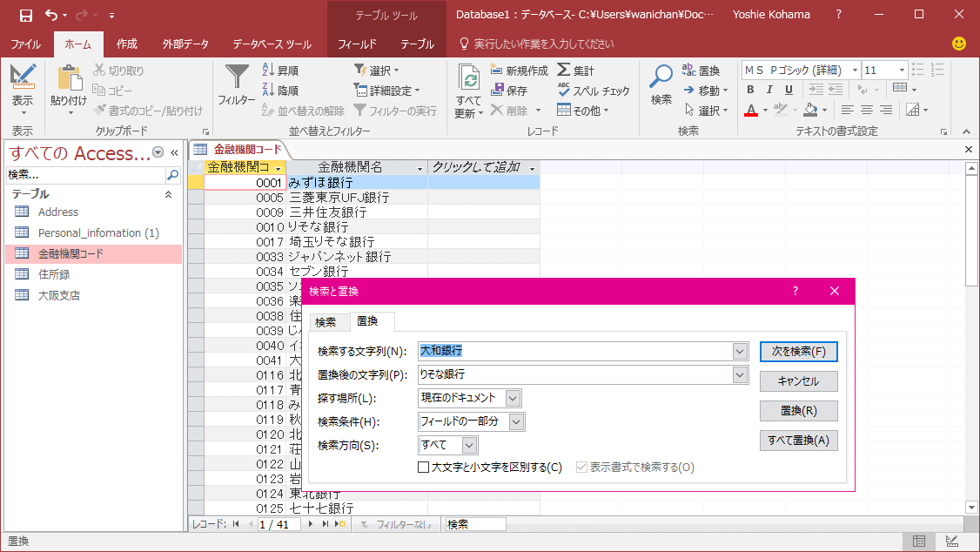Center-align text in ribbon

pos(867,110)
